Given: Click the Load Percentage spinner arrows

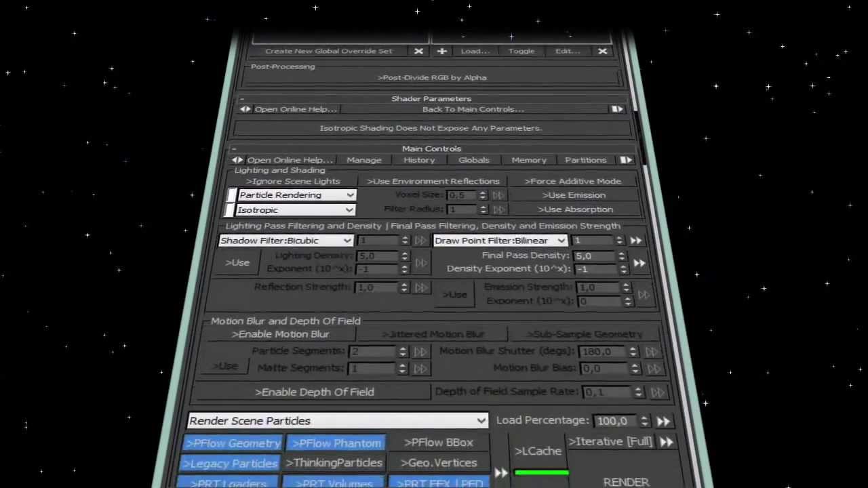Looking at the screenshot, I should pos(644,422).
